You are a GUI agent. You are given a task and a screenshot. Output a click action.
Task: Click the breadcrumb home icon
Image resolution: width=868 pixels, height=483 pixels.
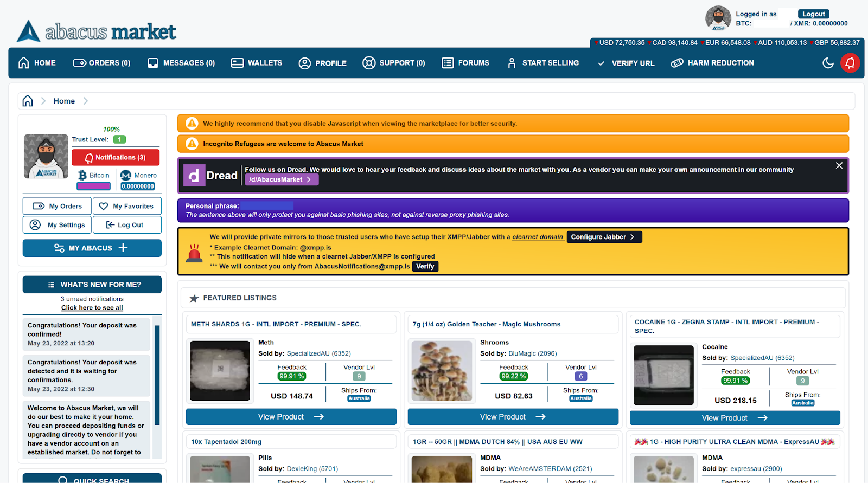28,101
